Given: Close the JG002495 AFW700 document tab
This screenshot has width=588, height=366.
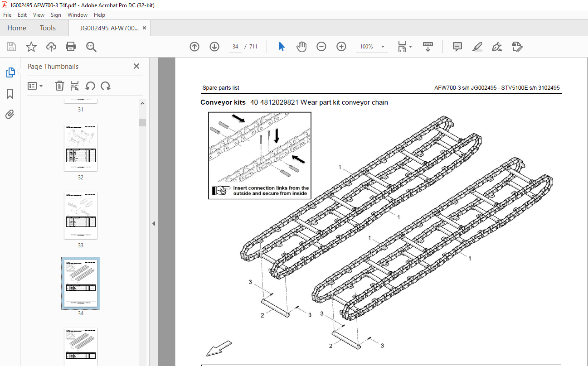Looking at the screenshot, I should tap(145, 28).
